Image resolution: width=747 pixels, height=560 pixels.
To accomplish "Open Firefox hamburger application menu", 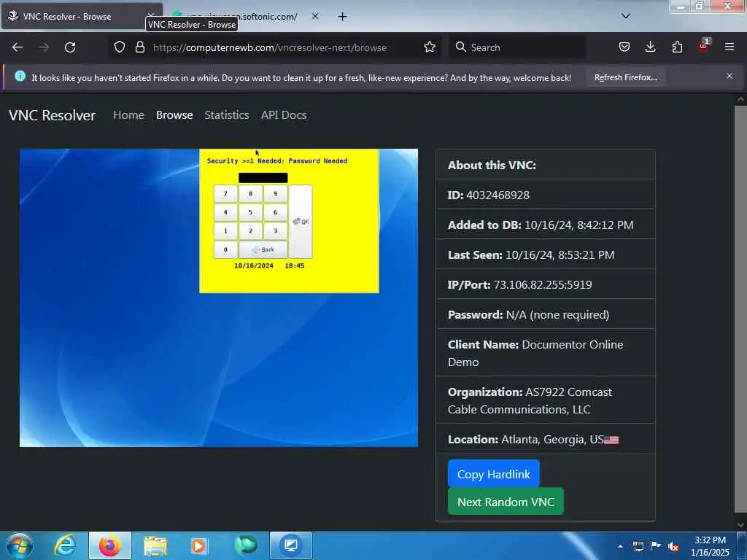I will (729, 47).
